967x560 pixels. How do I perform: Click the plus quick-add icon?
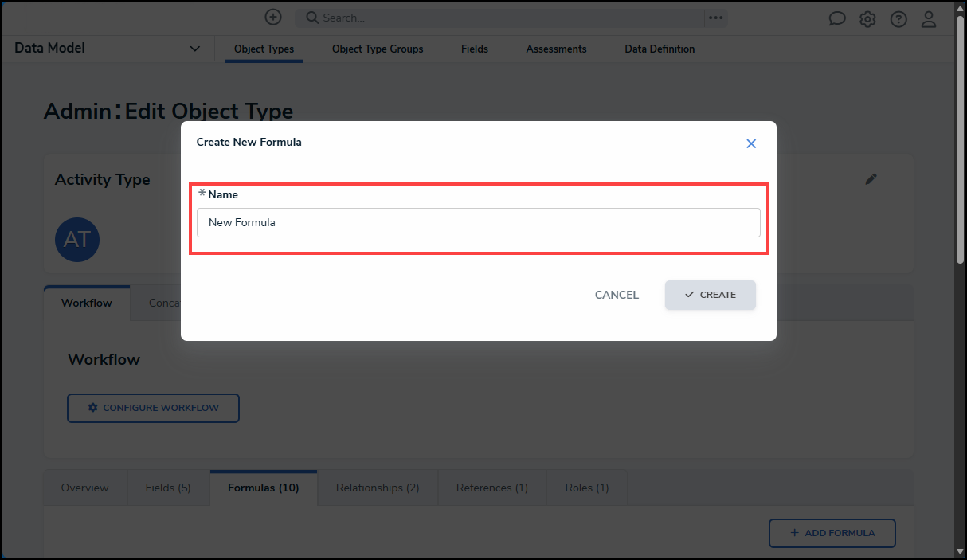pyautogui.click(x=273, y=17)
